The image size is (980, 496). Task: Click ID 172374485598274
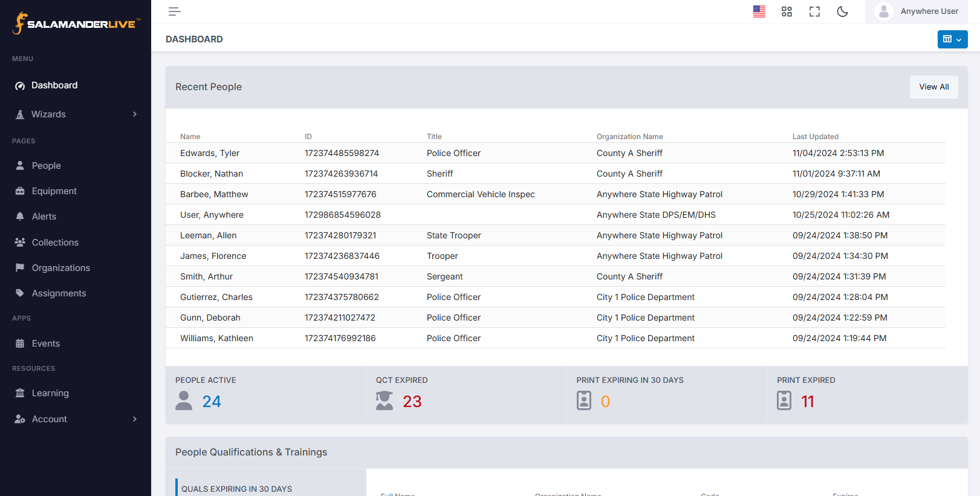[342, 153]
